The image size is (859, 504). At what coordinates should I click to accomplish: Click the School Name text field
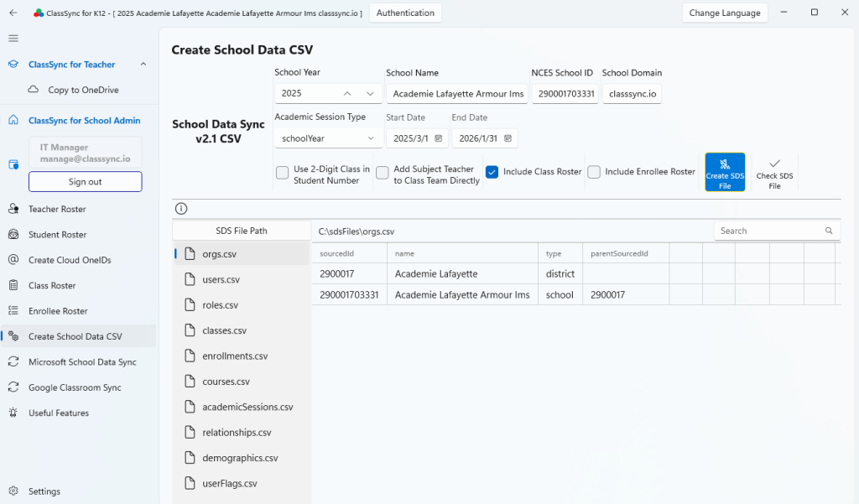tap(457, 94)
